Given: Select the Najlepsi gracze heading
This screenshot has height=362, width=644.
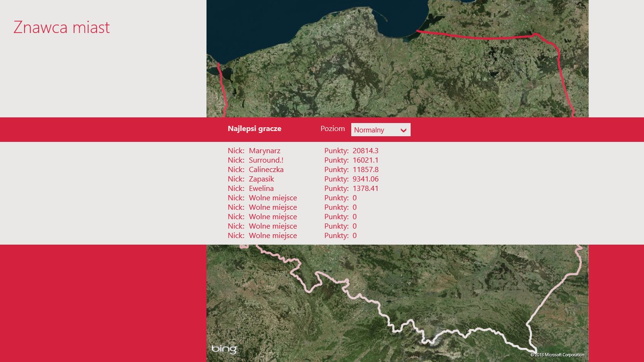Looking at the screenshot, I should (x=255, y=129).
